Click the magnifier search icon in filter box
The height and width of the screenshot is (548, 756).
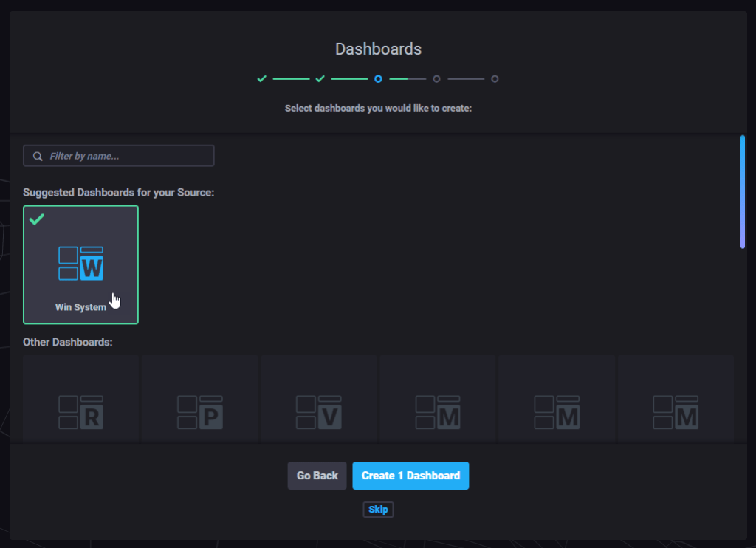click(38, 157)
